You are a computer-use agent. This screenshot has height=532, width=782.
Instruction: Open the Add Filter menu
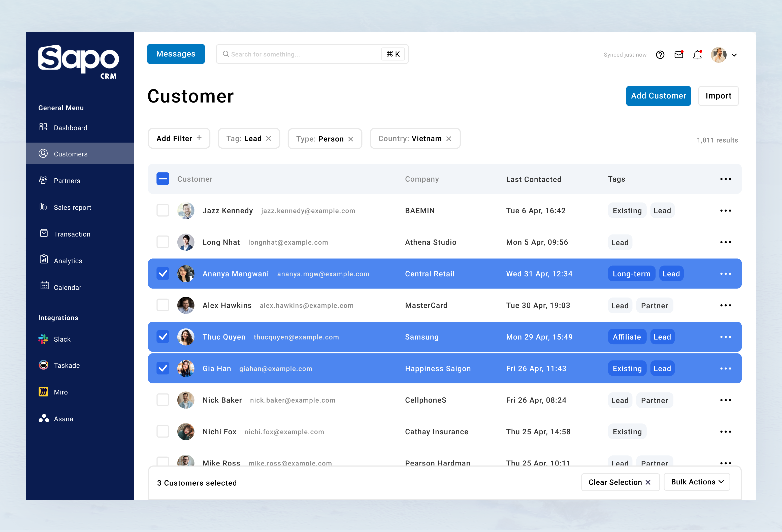179,138
